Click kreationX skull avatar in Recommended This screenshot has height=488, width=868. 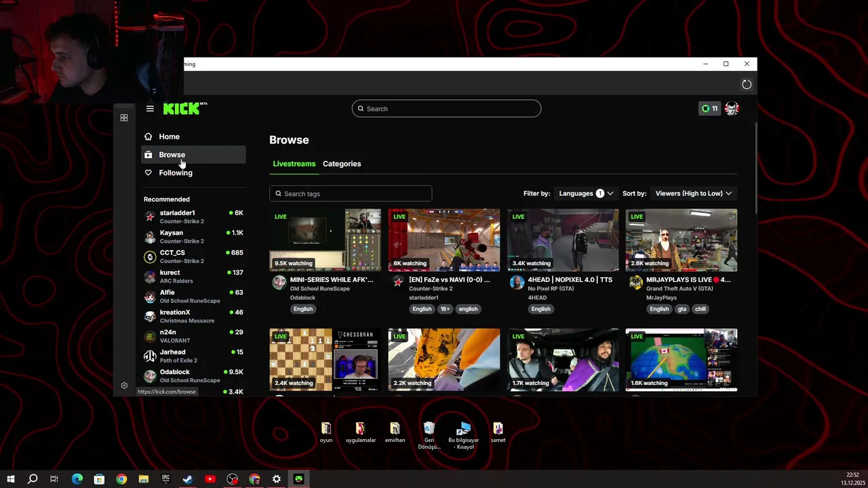[x=150, y=316]
